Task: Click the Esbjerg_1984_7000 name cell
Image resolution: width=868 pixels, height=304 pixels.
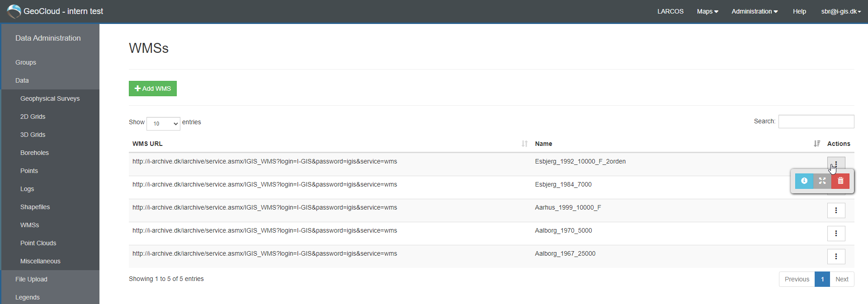Action: click(563, 184)
